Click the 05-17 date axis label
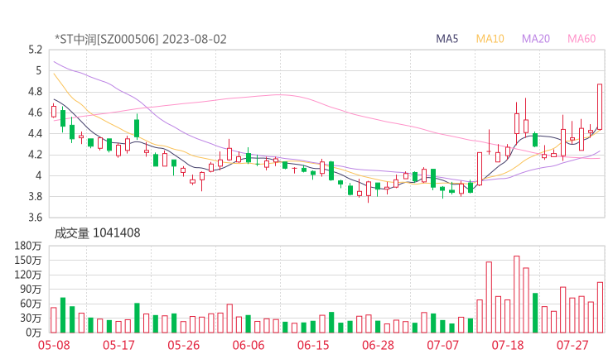 click(118, 345)
